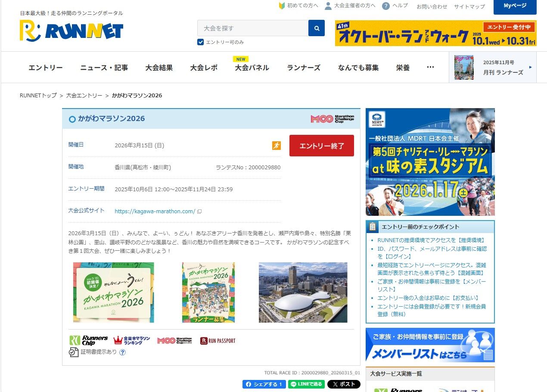Click the 大会を探す search field
Screen dimensions: 547x392
(x=253, y=28)
